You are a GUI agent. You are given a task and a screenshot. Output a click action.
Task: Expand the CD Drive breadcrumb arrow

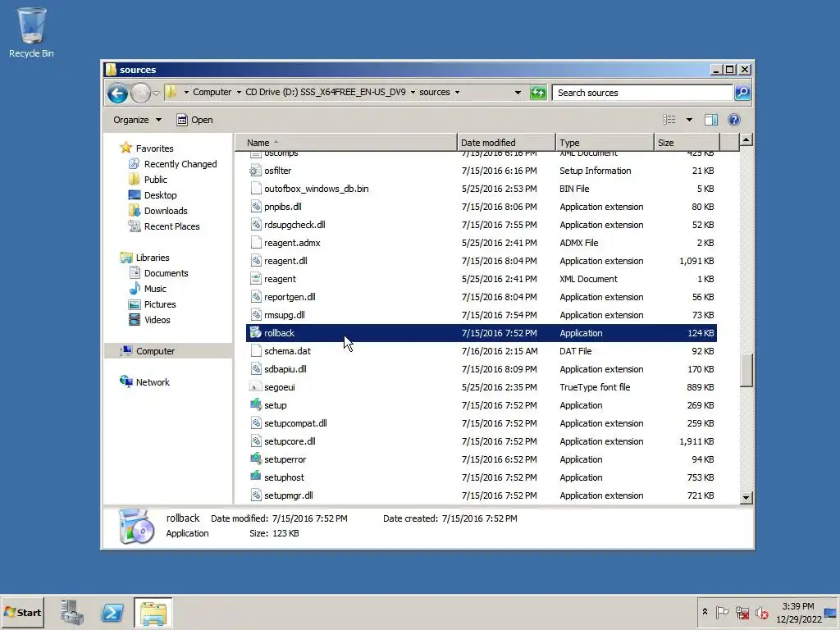click(413, 92)
